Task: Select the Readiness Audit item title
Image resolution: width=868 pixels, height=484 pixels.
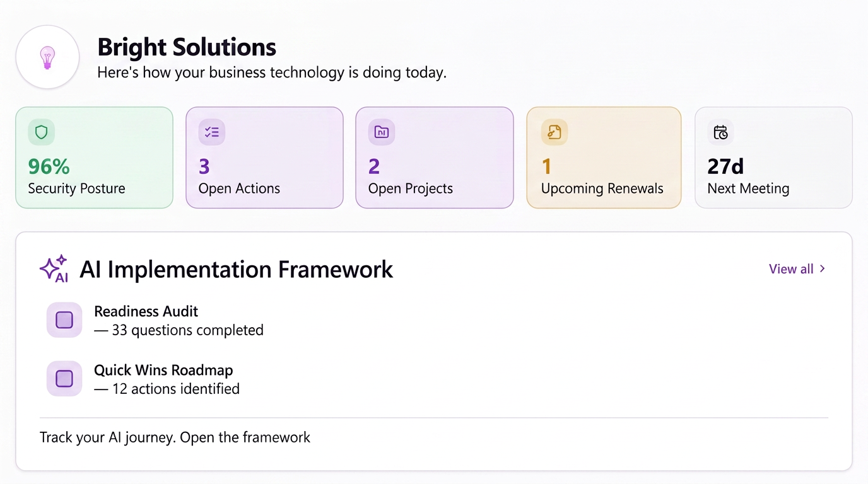Action: pyautogui.click(x=146, y=311)
